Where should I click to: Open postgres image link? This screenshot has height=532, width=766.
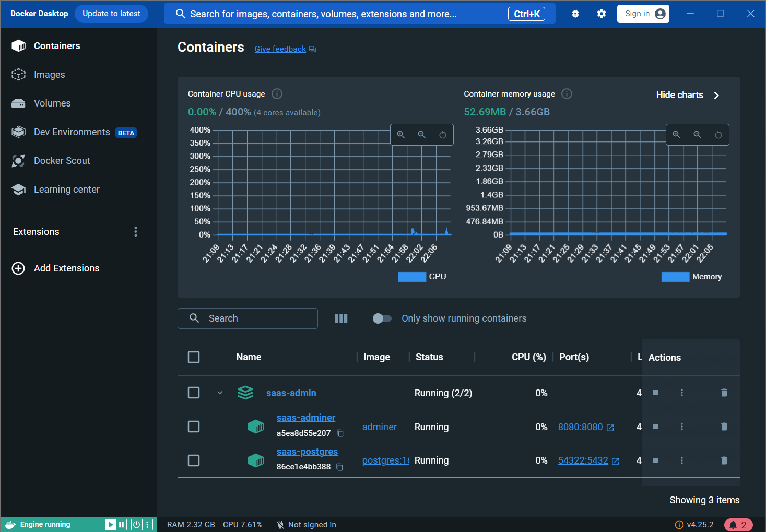(386, 460)
